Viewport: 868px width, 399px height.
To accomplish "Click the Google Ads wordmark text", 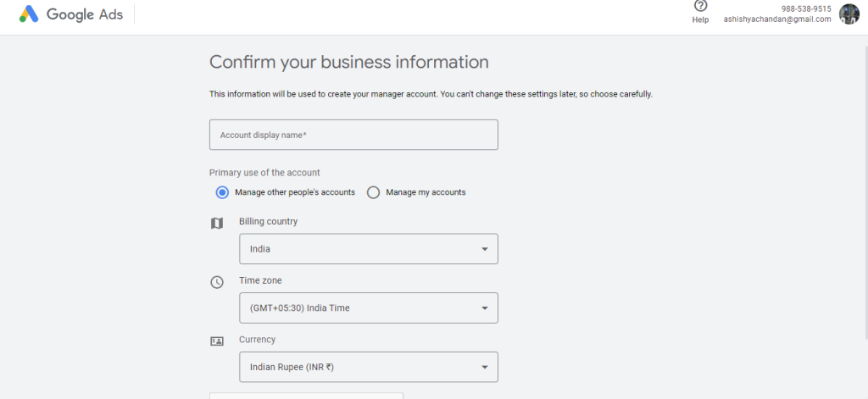I will pyautogui.click(x=85, y=14).
